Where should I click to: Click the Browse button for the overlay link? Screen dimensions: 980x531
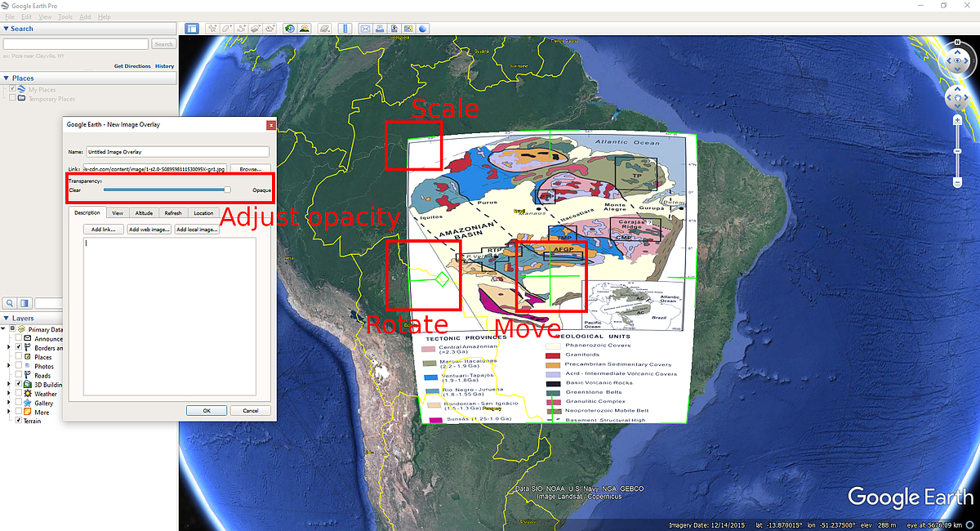(x=249, y=169)
